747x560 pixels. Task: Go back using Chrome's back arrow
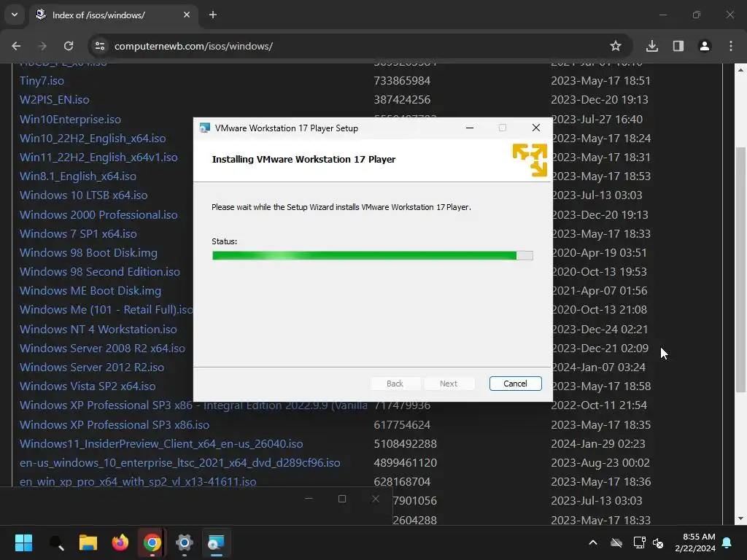point(16,46)
